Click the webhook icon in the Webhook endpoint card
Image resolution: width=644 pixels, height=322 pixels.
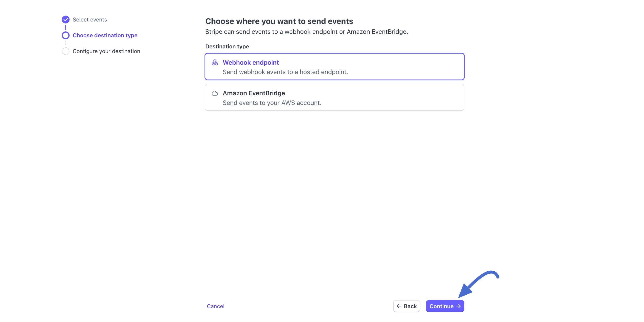[x=215, y=62]
